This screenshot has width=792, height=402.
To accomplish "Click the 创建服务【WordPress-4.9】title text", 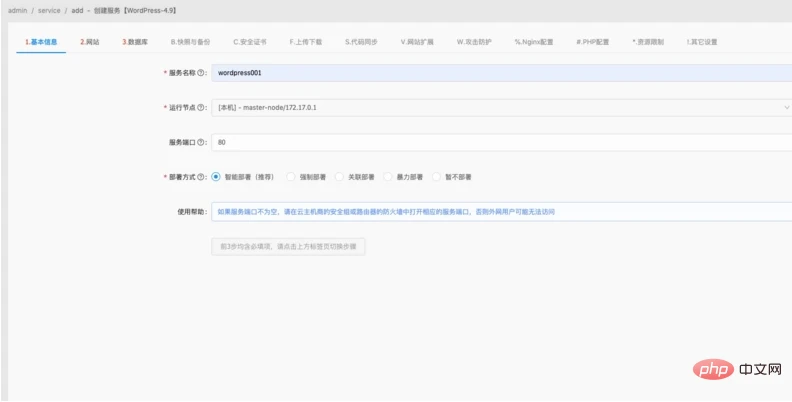I will pos(135,10).
